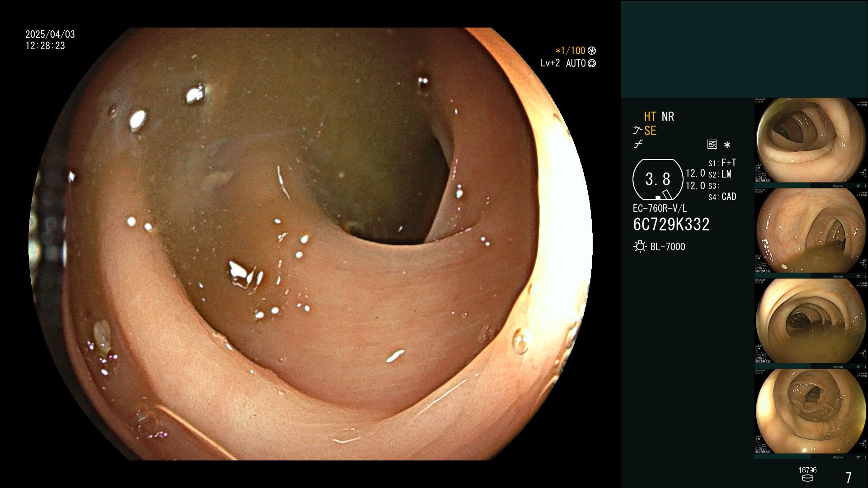Click the Lv+2 brightness level
This screenshot has height=488, width=868.
click(550, 63)
